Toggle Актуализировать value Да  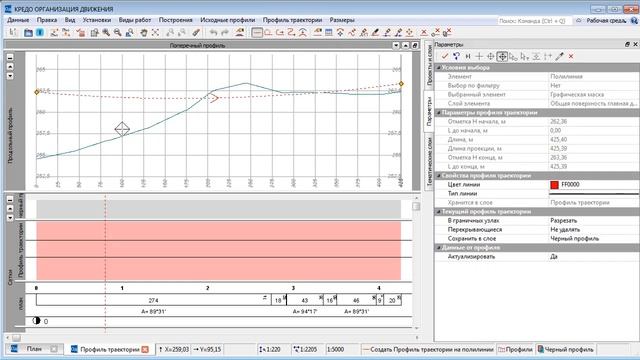(x=594, y=256)
